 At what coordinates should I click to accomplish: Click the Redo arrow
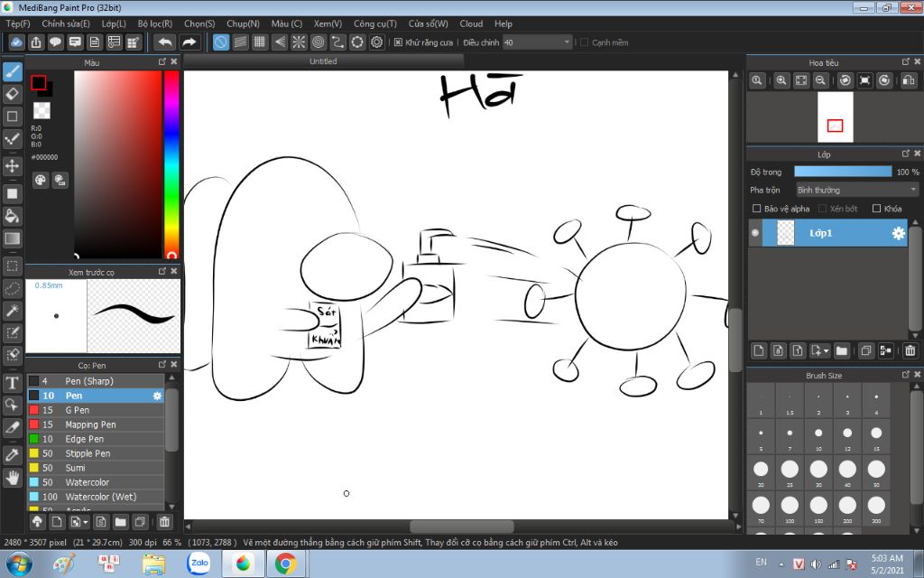(189, 42)
